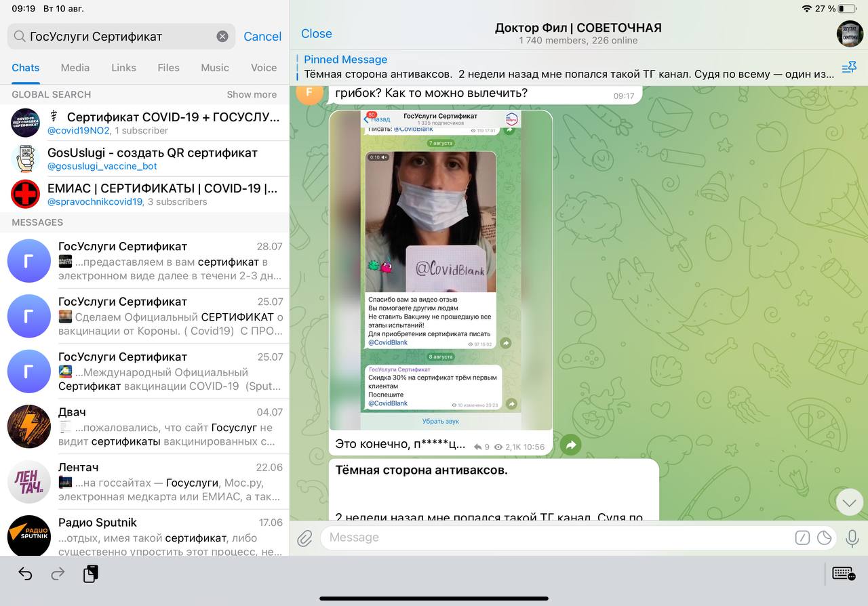Viewport: 868px width, 606px height.
Task: Focus the ГосУслуги Сертификат search field
Action: pos(121,37)
